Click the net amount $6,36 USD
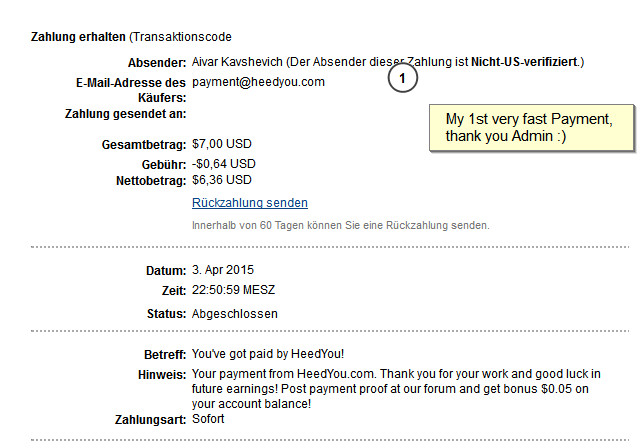Image resolution: width=644 pixels, height=444 pixels. pos(222,180)
